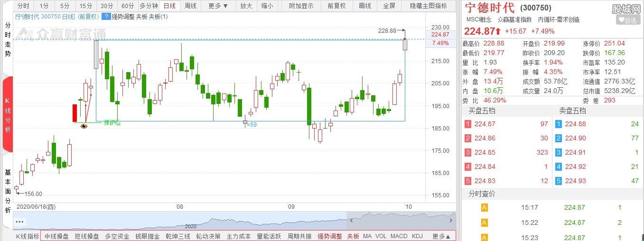Select MA indicator
This screenshot has width=644, height=241.
point(367,236)
